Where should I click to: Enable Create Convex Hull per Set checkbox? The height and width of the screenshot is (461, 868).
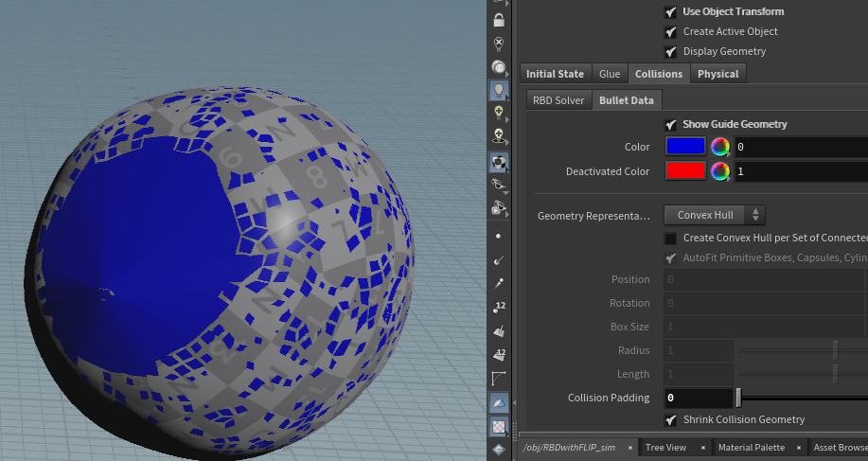point(670,239)
